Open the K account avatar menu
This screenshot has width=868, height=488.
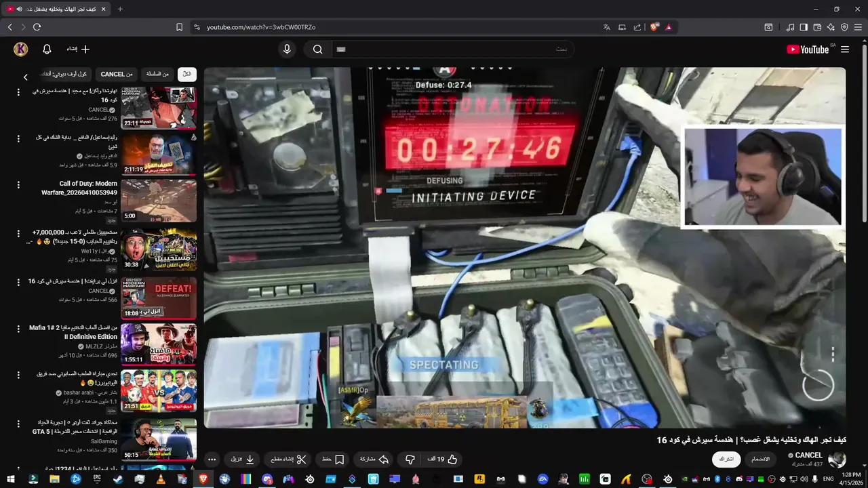point(21,49)
